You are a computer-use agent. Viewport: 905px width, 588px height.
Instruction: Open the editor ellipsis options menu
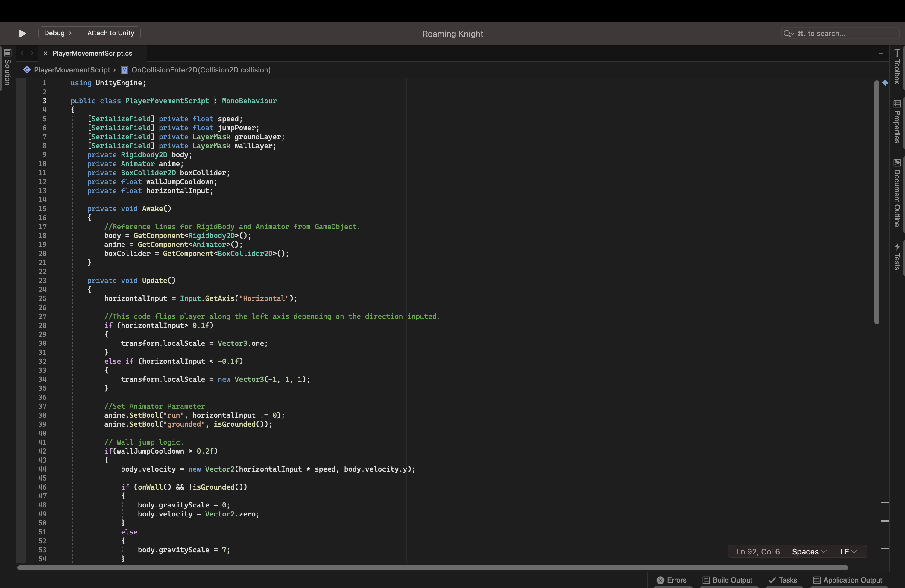click(881, 53)
